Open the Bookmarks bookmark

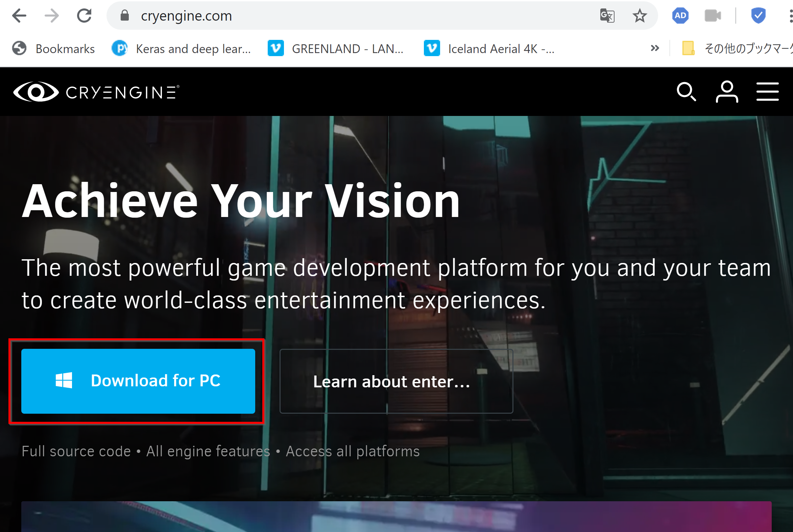53,49
